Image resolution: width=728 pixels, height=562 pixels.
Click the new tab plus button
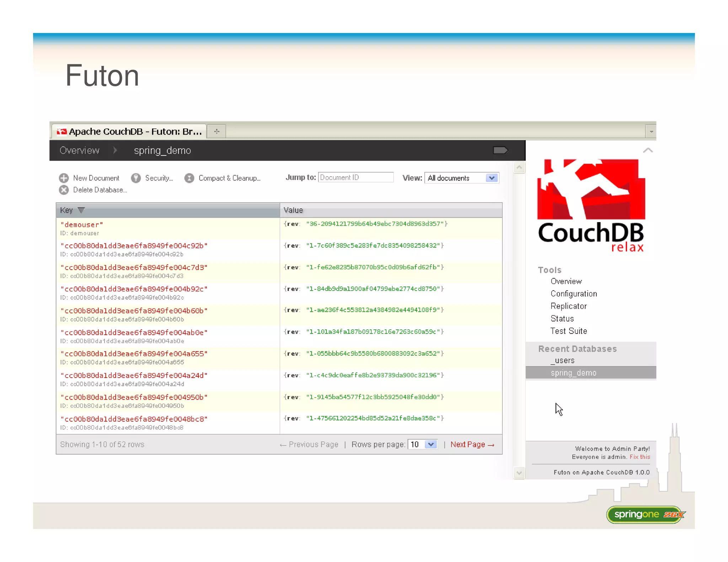217,131
